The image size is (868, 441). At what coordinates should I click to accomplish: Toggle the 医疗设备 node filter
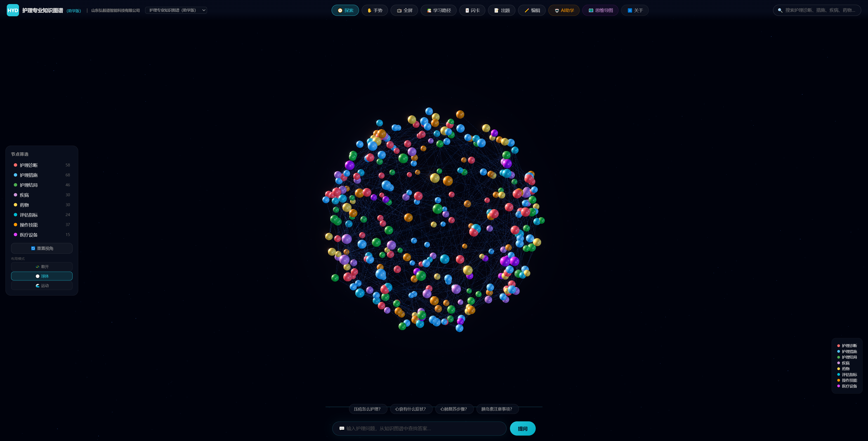pos(41,235)
